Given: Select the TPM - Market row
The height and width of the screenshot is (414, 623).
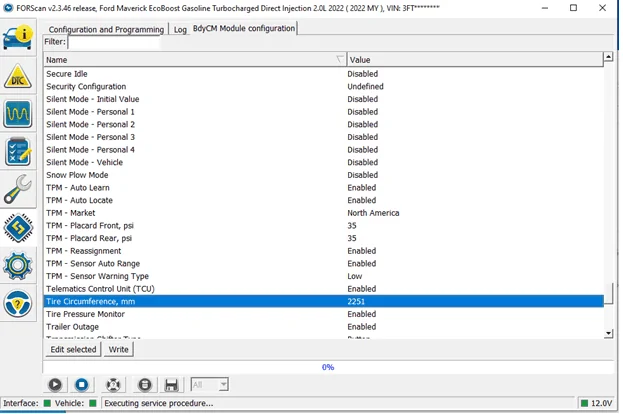Looking at the screenshot, I should tap(323, 213).
